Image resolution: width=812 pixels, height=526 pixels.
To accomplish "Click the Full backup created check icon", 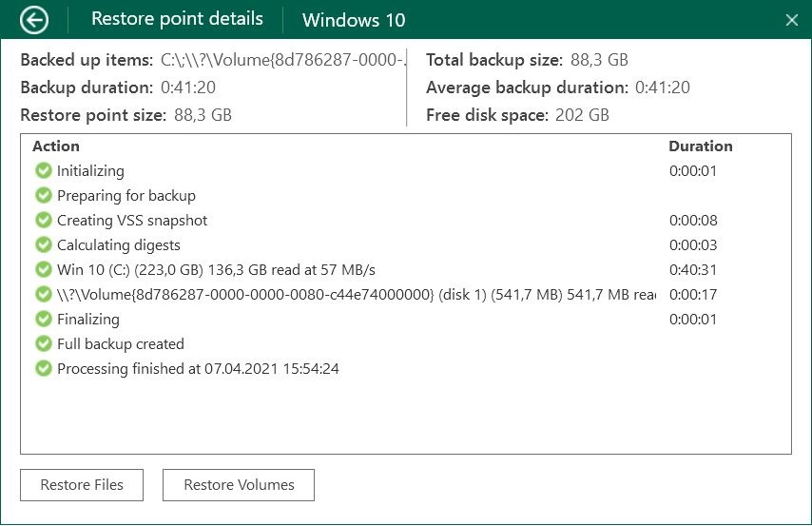I will [44, 343].
